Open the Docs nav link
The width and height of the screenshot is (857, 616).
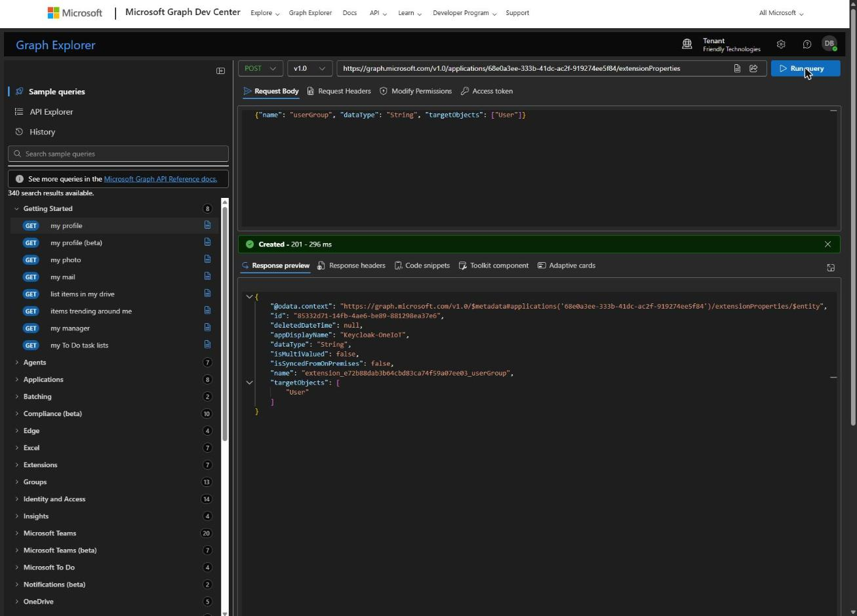tap(349, 13)
